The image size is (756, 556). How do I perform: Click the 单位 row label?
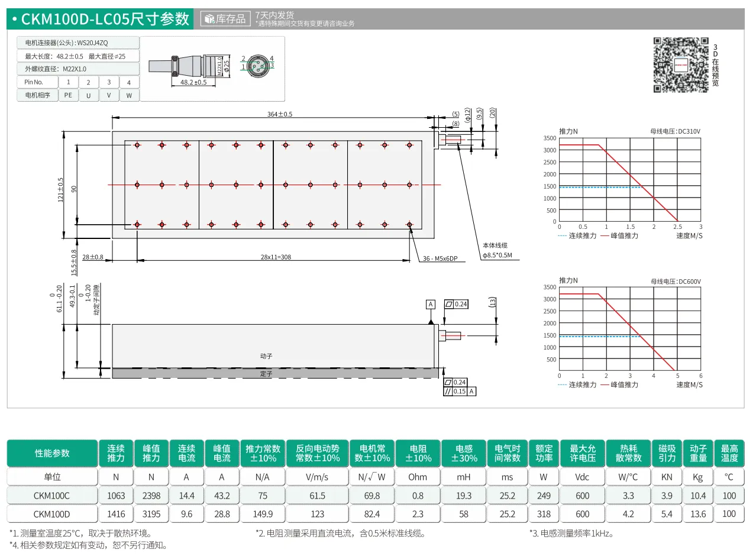coord(52,477)
